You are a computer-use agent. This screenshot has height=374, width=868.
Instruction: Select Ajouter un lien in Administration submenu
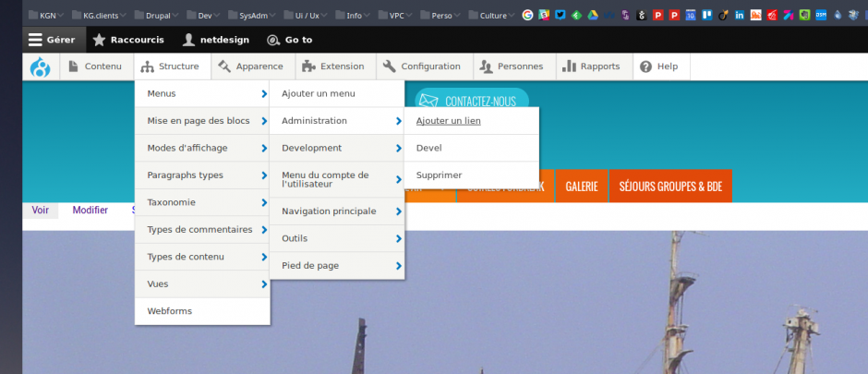448,121
